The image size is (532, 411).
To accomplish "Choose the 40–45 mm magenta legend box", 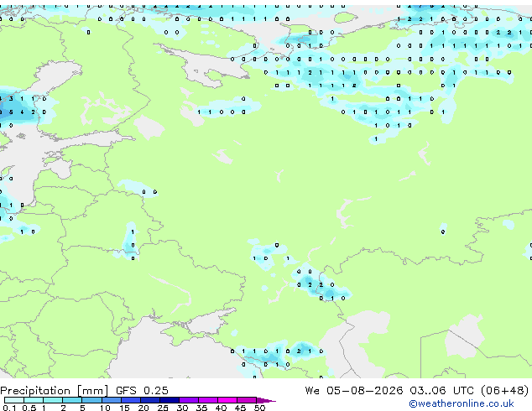I will click(227, 400).
